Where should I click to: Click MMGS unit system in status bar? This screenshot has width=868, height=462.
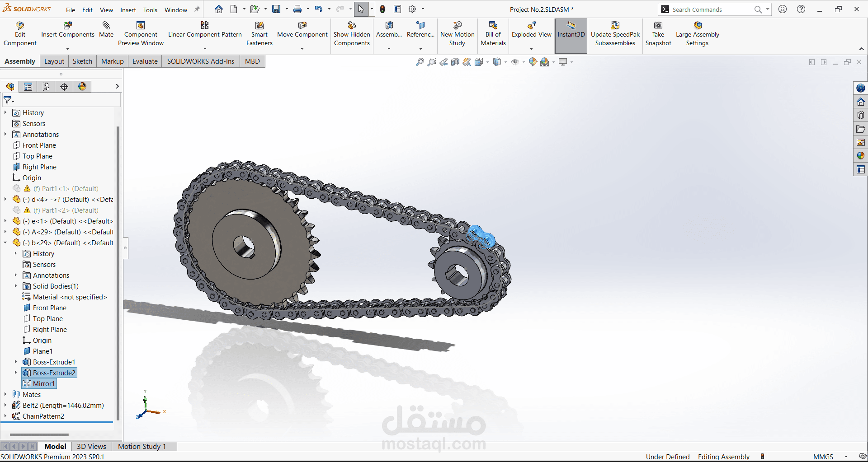[x=823, y=457]
